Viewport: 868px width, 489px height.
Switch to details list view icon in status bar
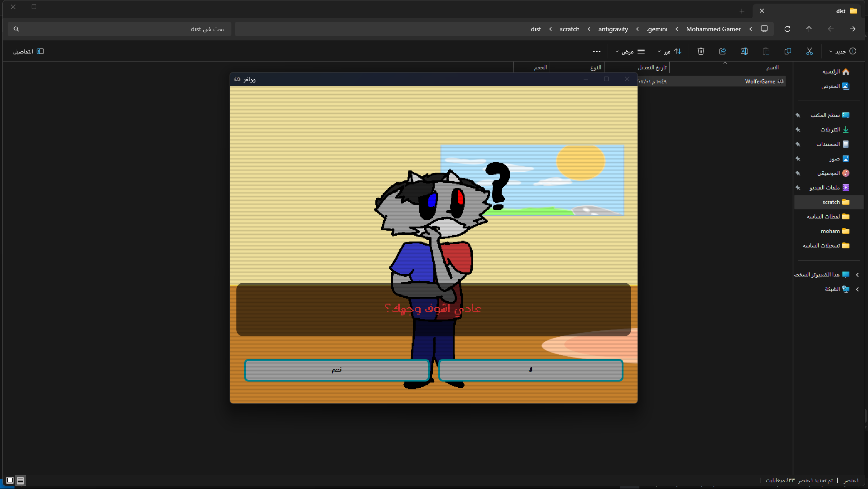point(20,480)
